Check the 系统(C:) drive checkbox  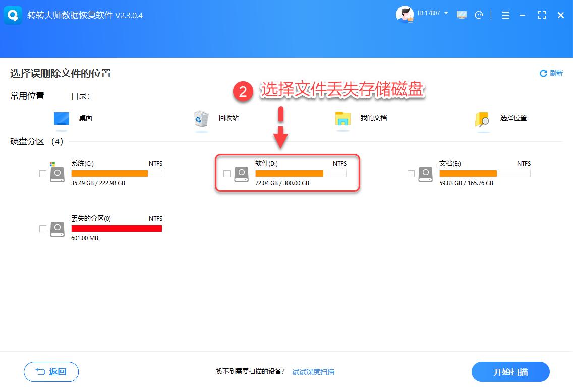[43, 174]
